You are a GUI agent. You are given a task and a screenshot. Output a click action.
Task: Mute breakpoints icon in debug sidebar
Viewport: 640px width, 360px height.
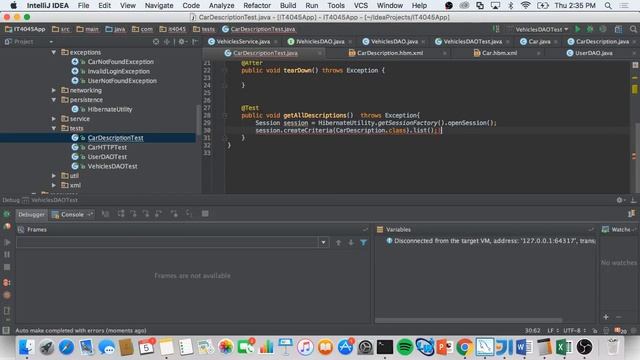7,296
